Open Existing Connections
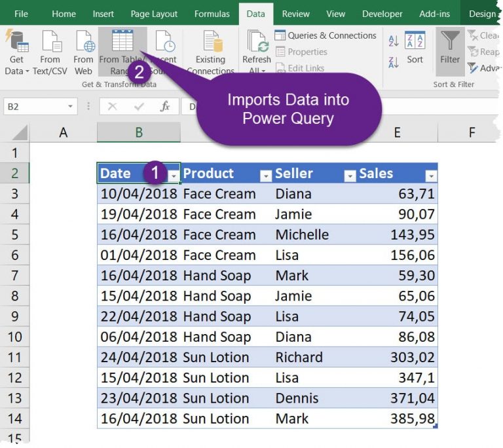The height and width of the screenshot is (448, 503). click(210, 43)
